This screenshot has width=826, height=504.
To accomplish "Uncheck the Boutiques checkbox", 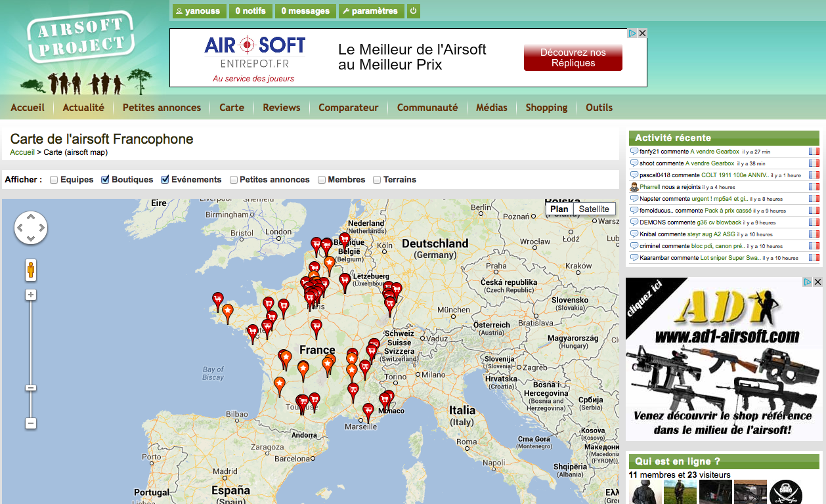I will [105, 180].
